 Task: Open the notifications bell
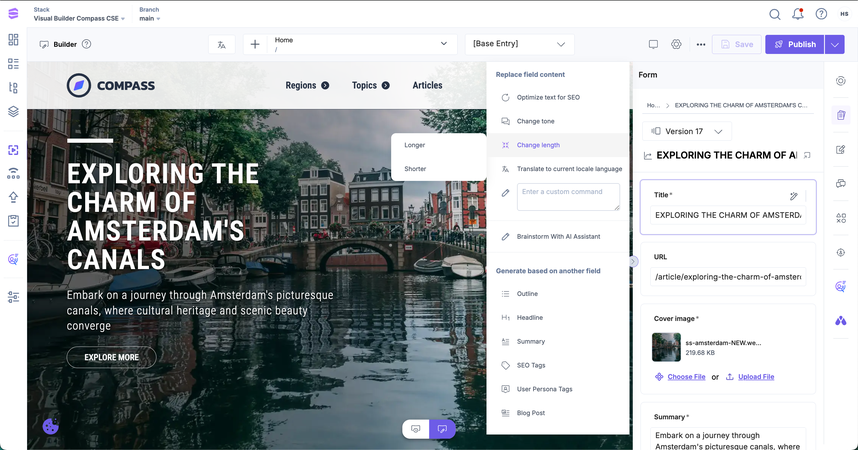tap(798, 14)
